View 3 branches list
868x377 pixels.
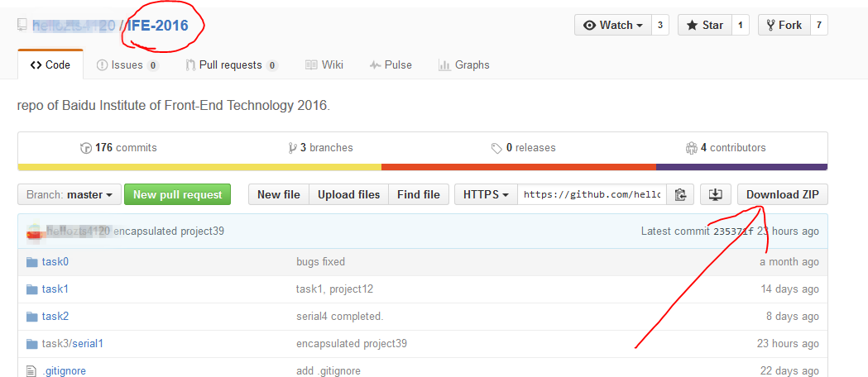(320, 148)
